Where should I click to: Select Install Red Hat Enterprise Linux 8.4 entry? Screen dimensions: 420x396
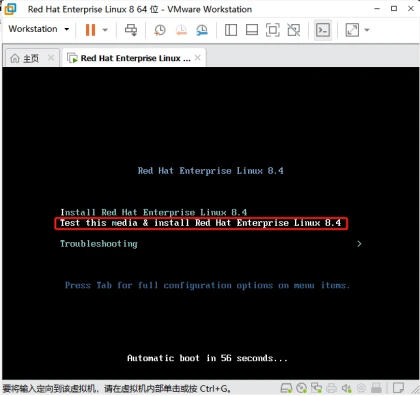pyautogui.click(x=154, y=212)
